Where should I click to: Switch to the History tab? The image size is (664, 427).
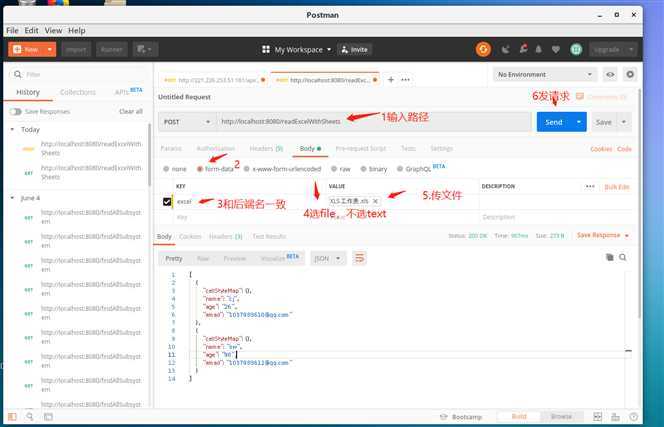pos(28,92)
